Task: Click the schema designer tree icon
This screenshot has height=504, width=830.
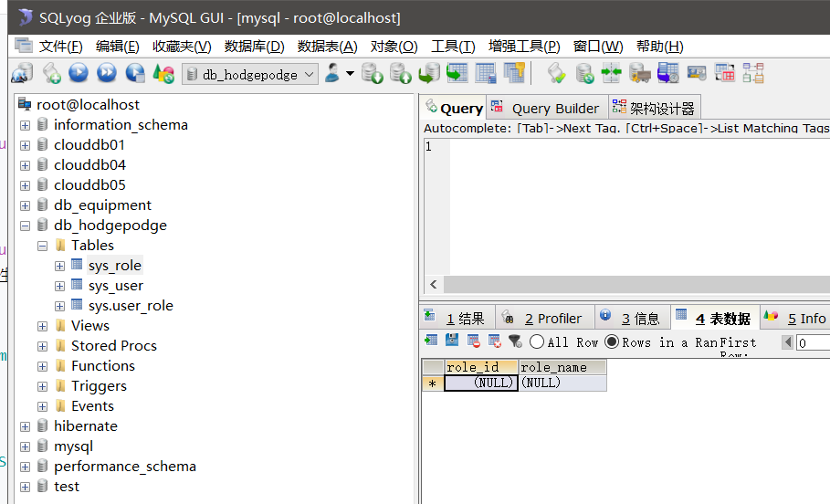Action: coord(753,73)
